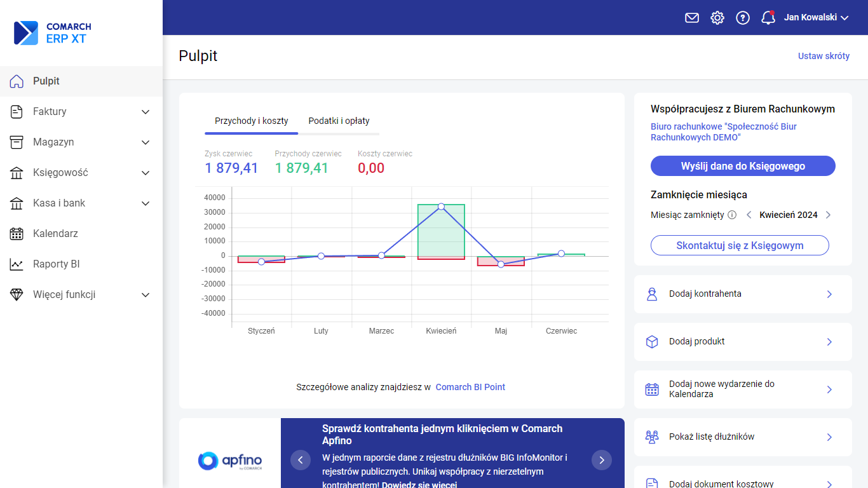Click the info icon beside Miesiąc zamknięty
The height and width of the screenshot is (488, 868).
point(732,215)
